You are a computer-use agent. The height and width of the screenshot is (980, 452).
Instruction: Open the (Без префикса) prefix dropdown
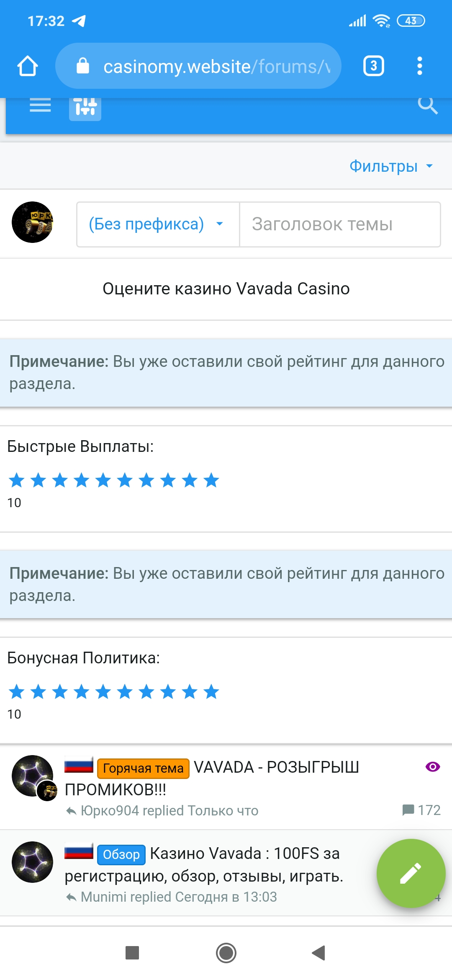(x=158, y=224)
